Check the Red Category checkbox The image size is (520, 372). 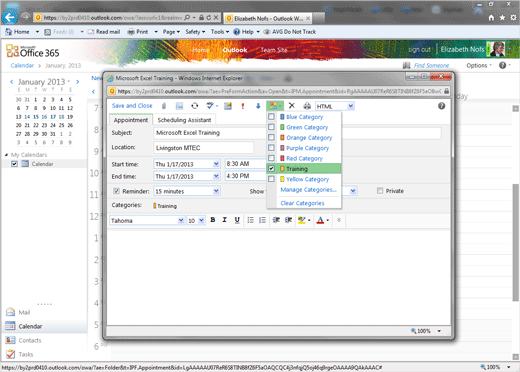coord(271,158)
